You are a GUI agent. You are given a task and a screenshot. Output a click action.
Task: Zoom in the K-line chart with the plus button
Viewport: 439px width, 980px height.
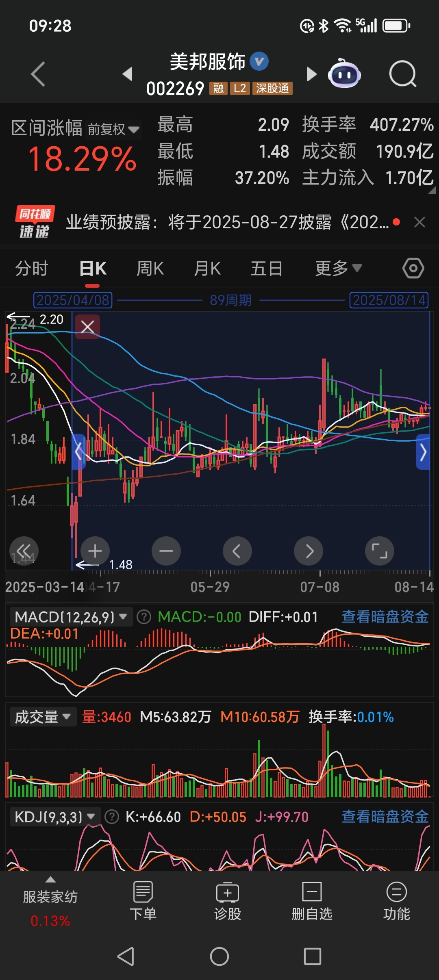(x=95, y=551)
